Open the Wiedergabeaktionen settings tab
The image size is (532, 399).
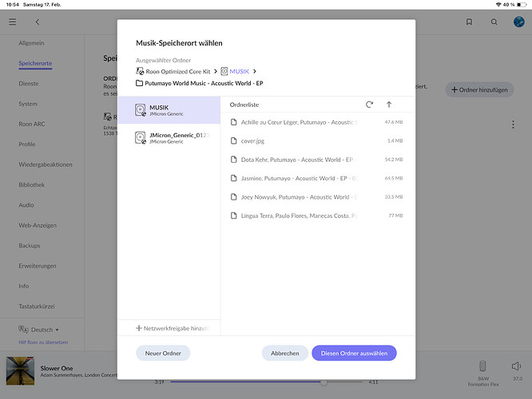coord(45,164)
